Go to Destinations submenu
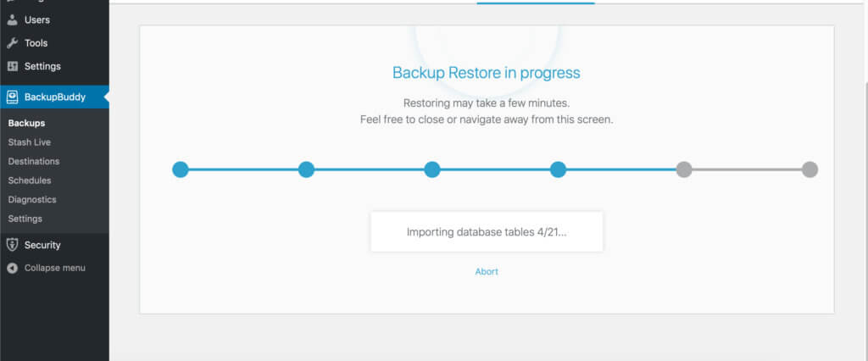868x361 pixels. tap(34, 161)
